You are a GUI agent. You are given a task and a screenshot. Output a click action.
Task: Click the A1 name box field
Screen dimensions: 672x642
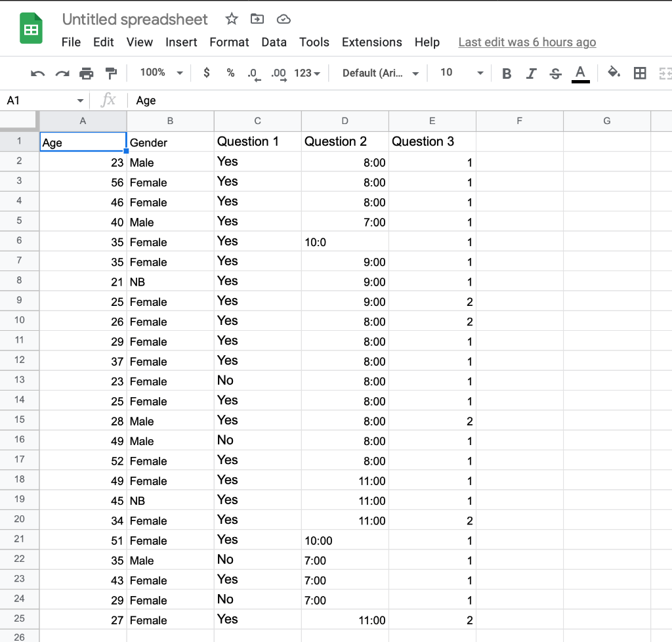pyautogui.click(x=39, y=100)
